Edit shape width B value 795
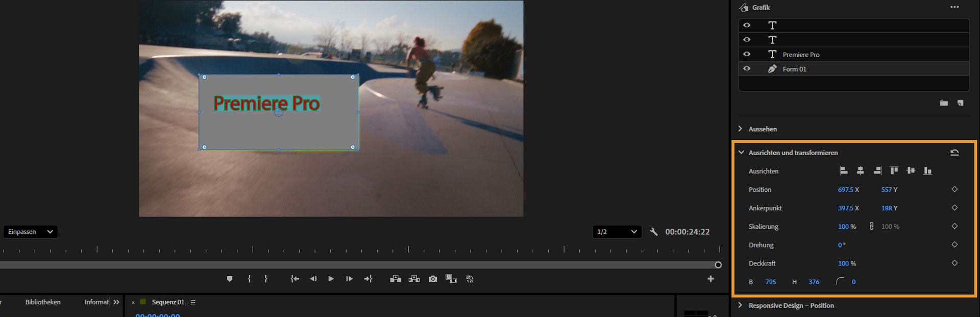980x317 pixels. click(x=771, y=282)
